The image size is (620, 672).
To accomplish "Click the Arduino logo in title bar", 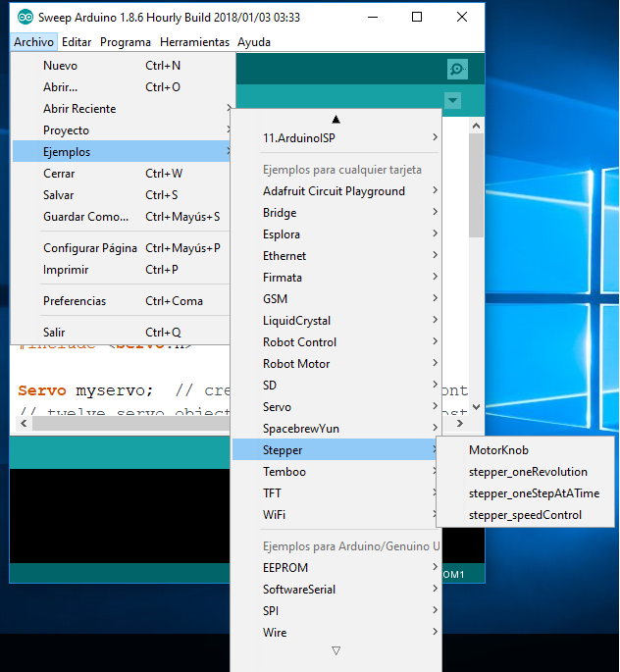I will pyautogui.click(x=26, y=17).
